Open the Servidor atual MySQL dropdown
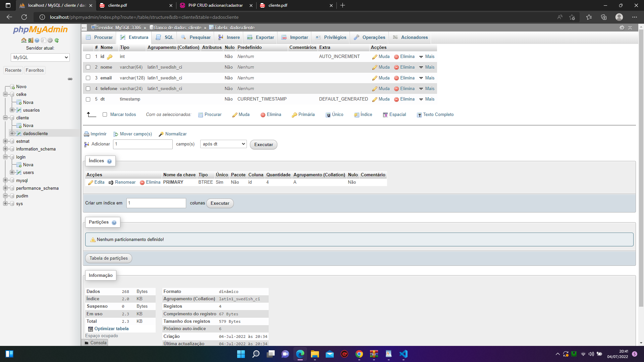 [x=40, y=57]
